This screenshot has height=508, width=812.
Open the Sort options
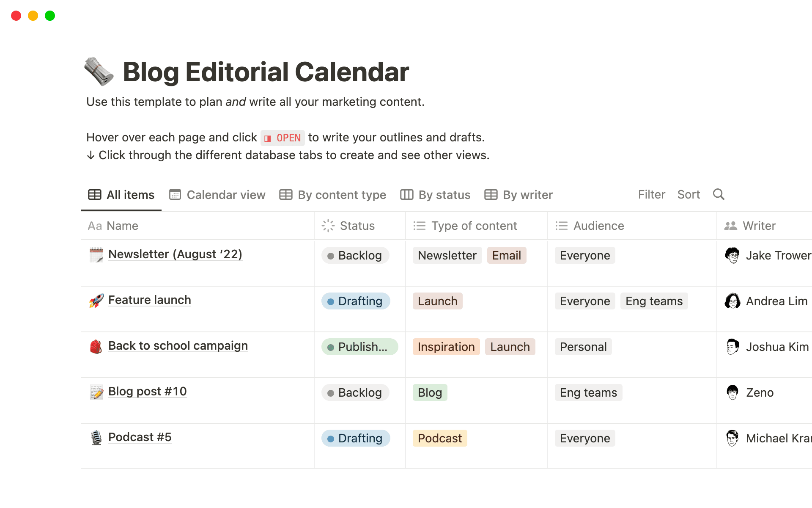coord(689,194)
